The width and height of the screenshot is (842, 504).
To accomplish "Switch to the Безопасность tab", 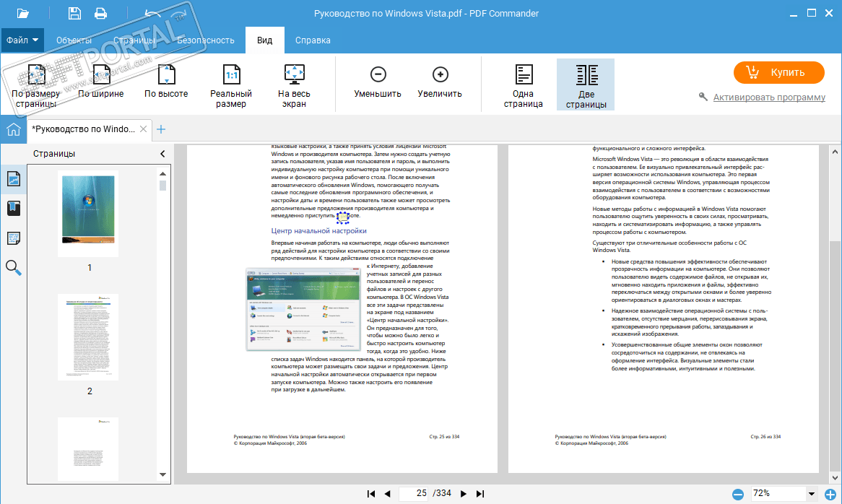I will (x=206, y=40).
